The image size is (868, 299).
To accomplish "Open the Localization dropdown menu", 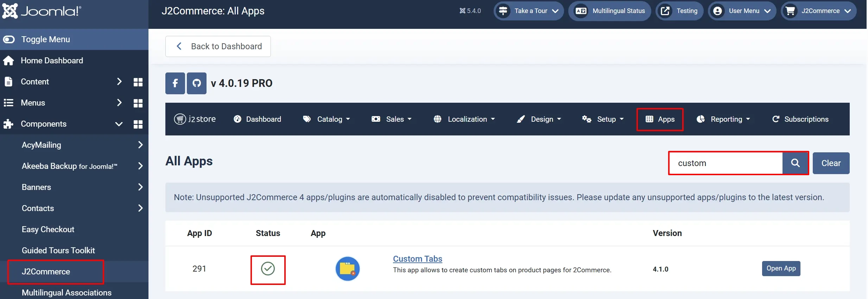I will point(464,119).
